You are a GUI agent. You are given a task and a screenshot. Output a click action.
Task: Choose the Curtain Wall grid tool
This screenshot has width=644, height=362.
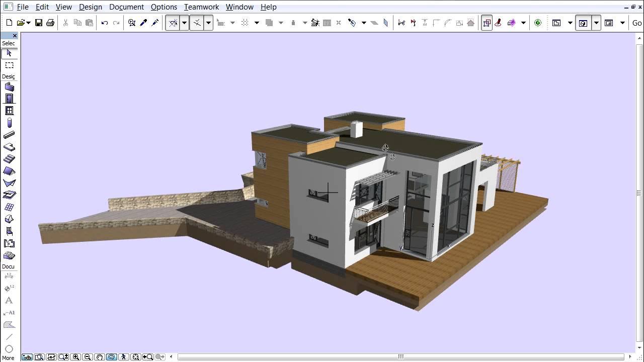pos(9,207)
